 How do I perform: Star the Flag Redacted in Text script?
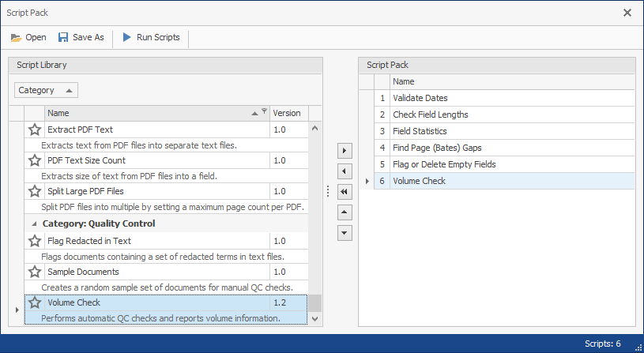[35, 242]
